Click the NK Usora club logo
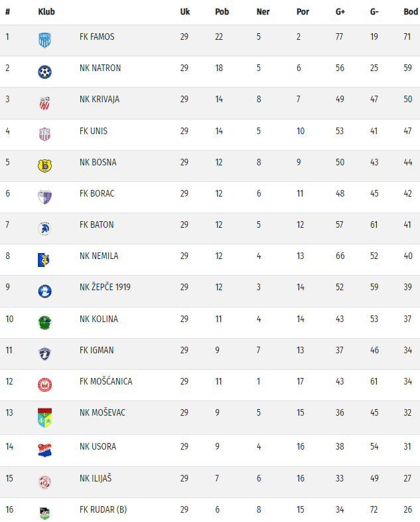420x522 pixels. 44,450
